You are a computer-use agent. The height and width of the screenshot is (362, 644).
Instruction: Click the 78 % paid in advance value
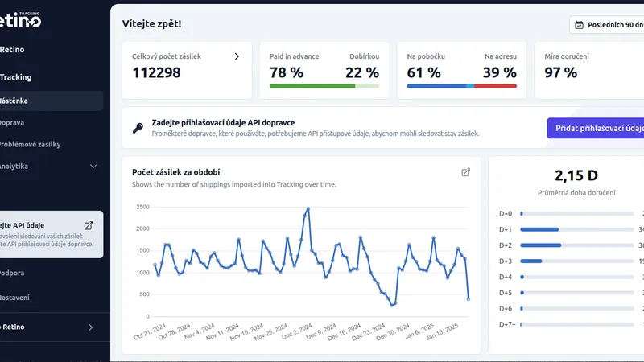287,72
